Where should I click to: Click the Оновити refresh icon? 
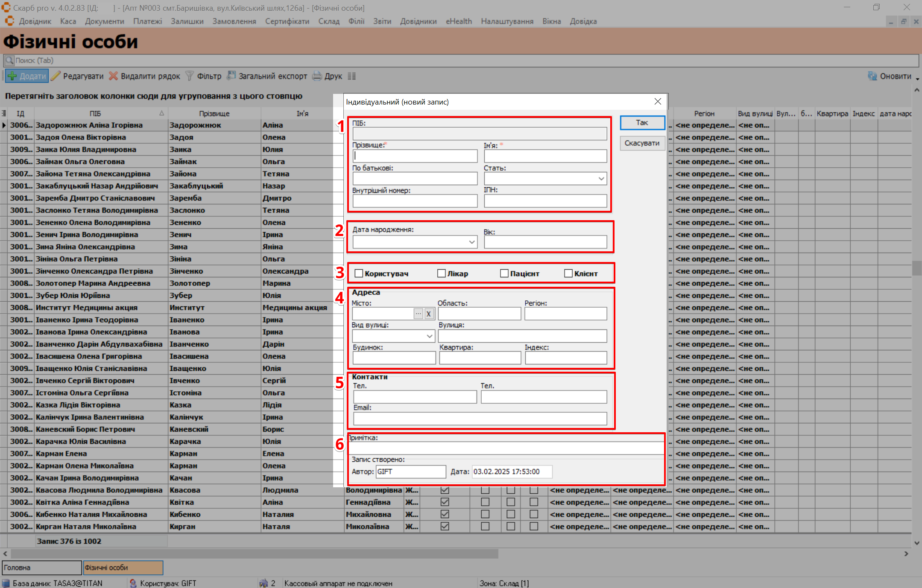872,76
